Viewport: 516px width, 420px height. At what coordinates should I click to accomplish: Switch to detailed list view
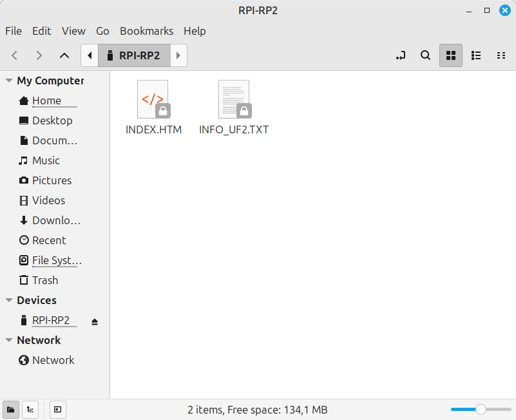[476, 55]
